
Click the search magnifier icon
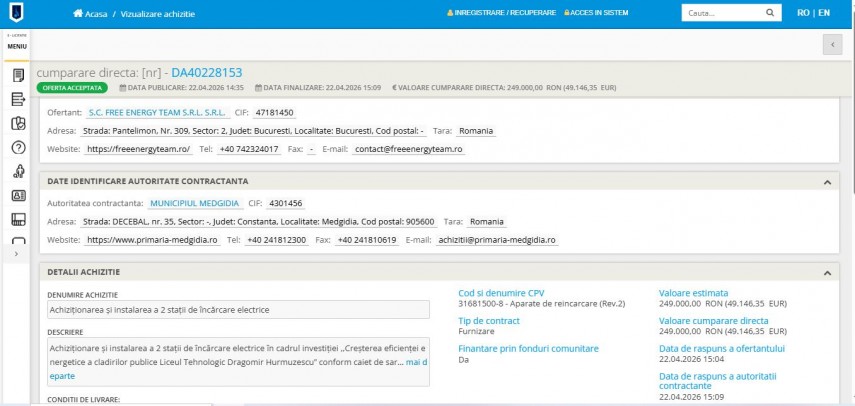769,13
